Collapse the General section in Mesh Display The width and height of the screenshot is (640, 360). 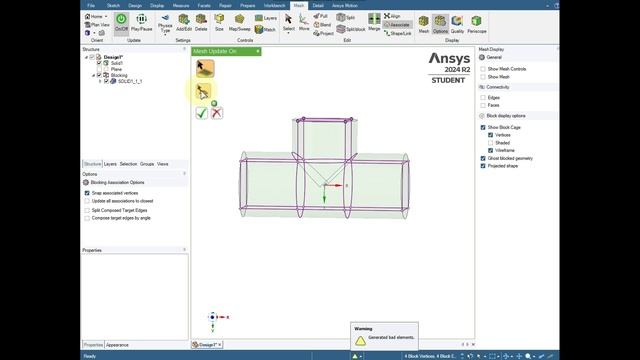[482, 58]
